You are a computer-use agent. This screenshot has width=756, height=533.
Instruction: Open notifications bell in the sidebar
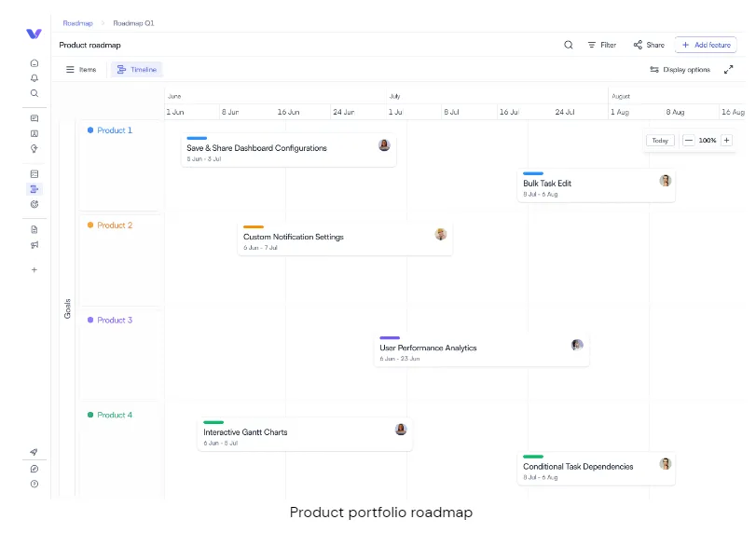pyautogui.click(x=34, y=78)
